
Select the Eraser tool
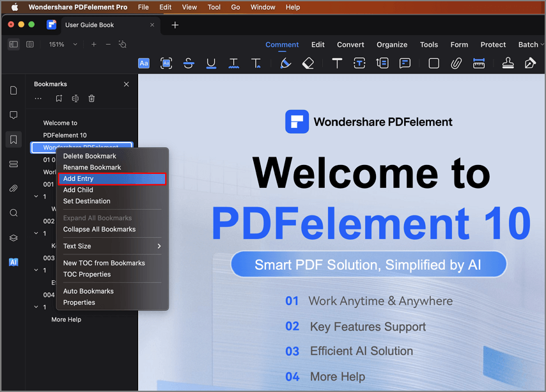pyautogui.click(x=308, y=63)
